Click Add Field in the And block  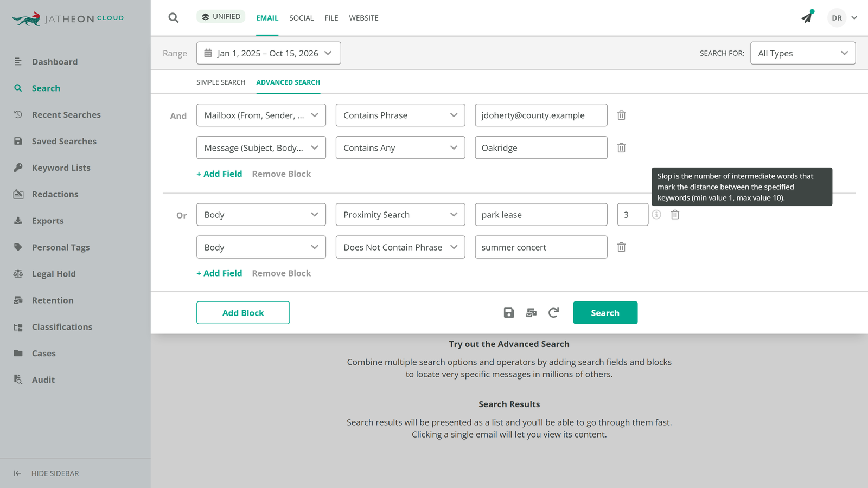(219, 174)
